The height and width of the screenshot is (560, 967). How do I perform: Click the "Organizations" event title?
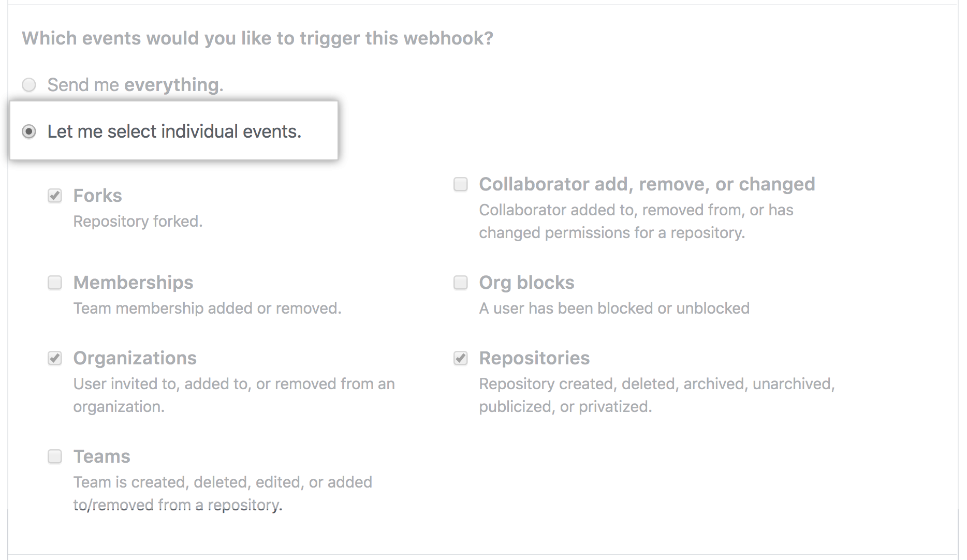(x=135, y=358)
